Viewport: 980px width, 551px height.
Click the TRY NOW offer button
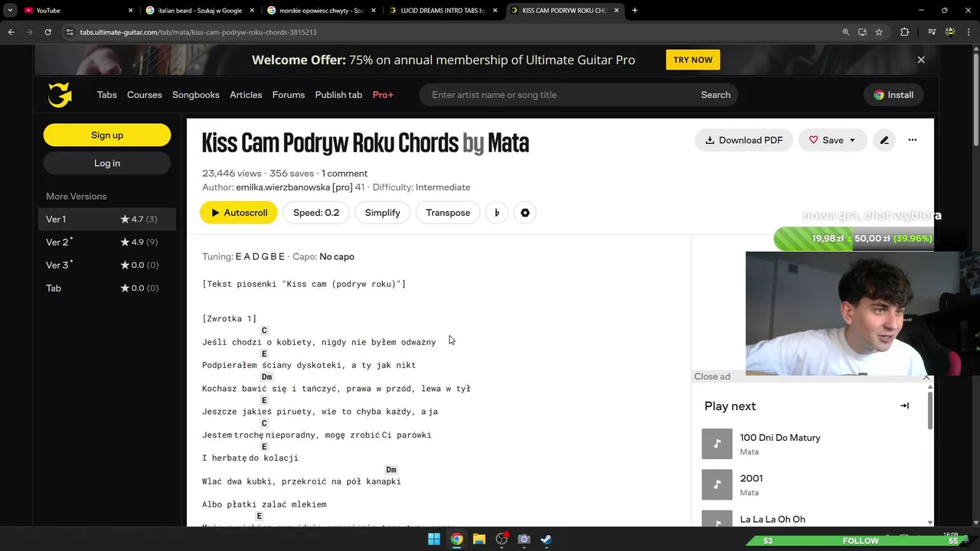693,60
